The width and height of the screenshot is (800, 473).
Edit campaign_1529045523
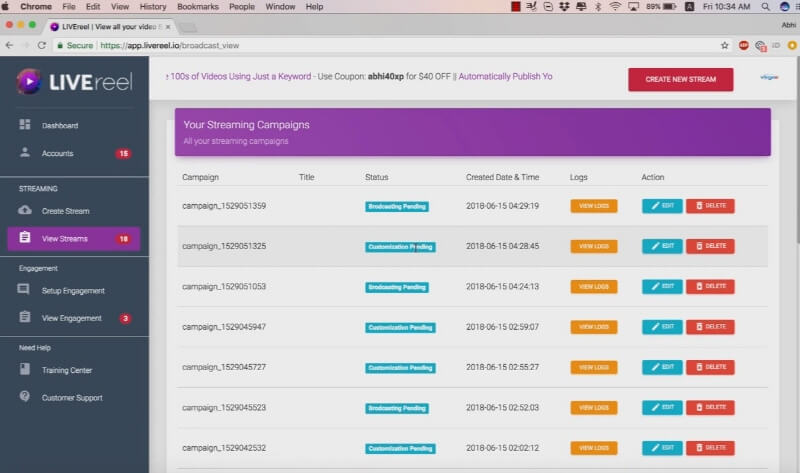(x=662, y=407)
